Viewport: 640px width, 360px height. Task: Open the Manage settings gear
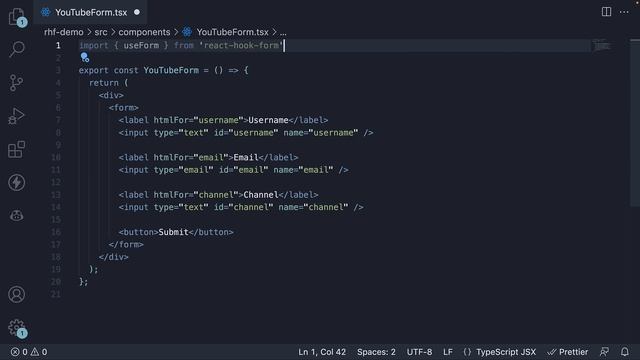(17, 328)
